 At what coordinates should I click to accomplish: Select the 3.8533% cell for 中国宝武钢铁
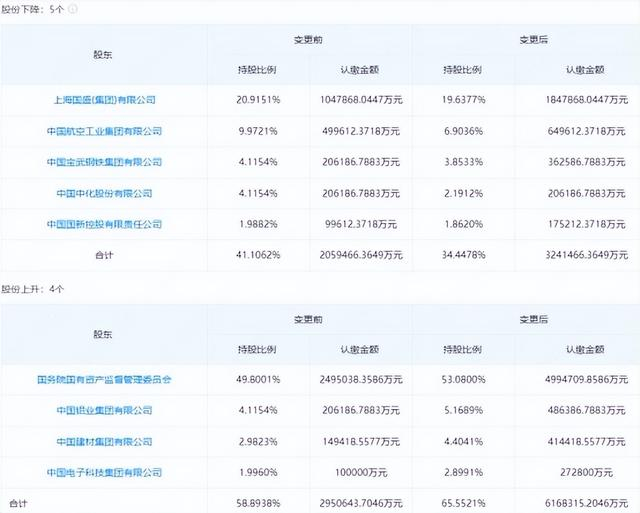(463, 162)
